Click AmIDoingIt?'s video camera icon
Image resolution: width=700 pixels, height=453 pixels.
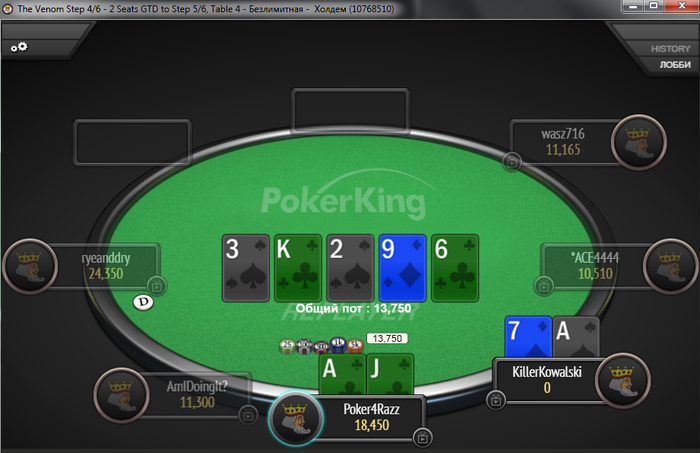click(x=248, y=415)
